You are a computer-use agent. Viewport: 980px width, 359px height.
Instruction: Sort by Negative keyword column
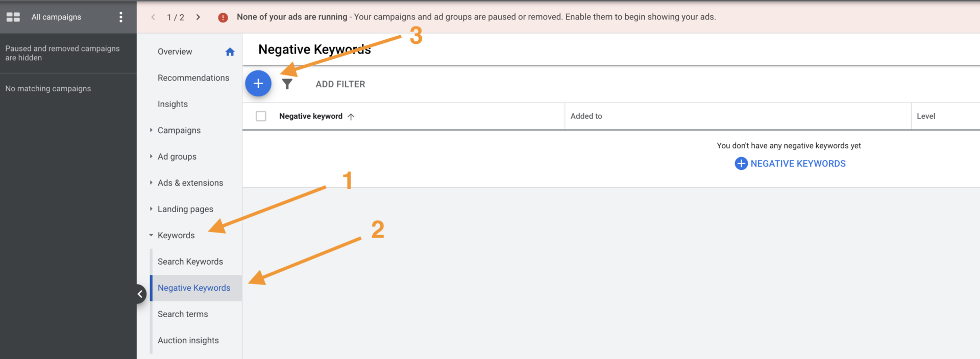[311, 116]
